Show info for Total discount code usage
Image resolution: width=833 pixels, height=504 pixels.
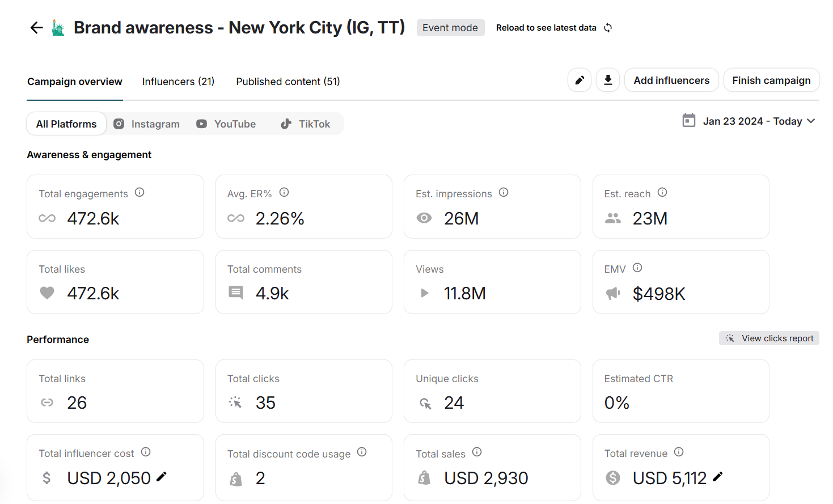pos(362,452)
